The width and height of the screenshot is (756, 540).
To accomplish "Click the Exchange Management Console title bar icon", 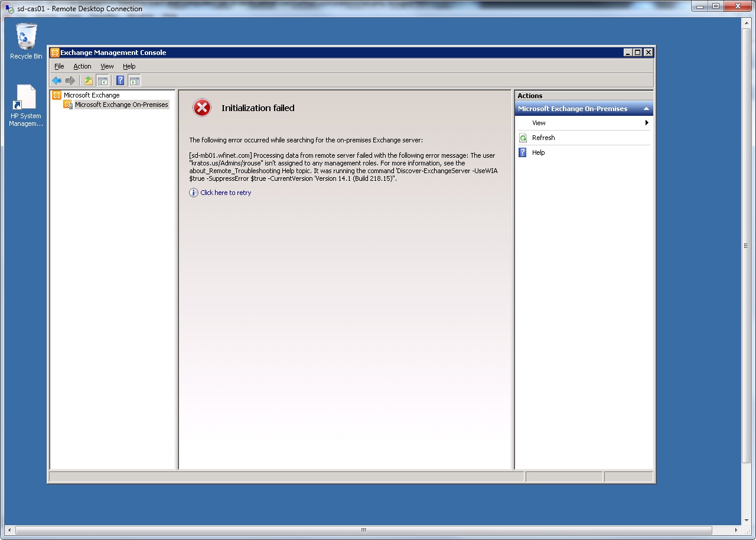I will click(x=55, y=53).
